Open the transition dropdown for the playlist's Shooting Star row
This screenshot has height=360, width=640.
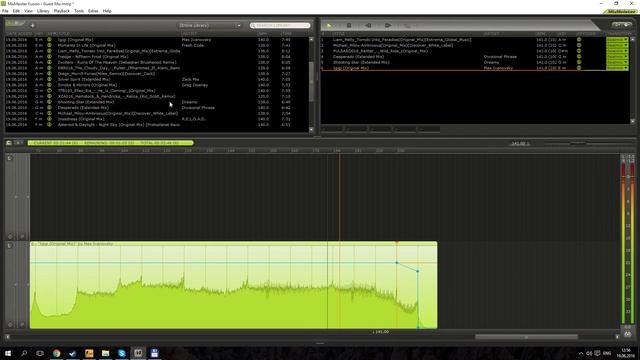point(617,62)
